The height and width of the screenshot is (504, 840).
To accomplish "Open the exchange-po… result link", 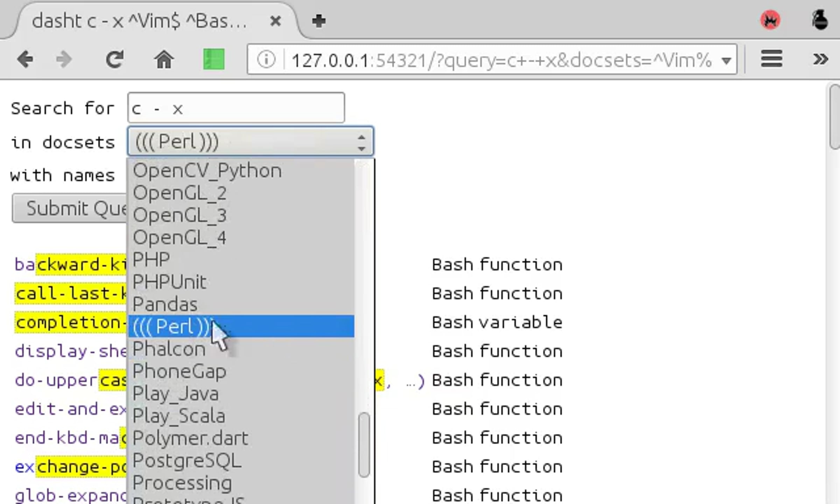I will click(71, 467).
